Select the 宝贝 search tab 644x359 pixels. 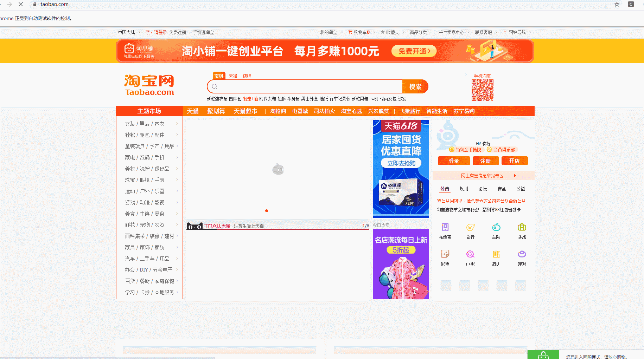pyautogui.click(x=219, y=76)
